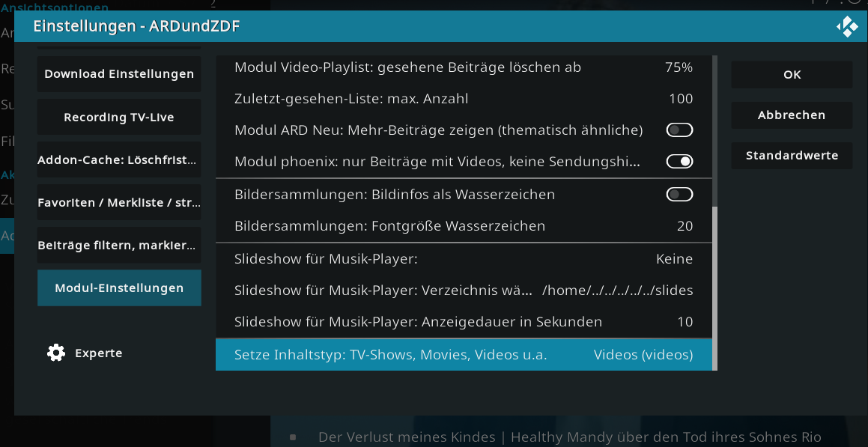868x447 pixels.
Task: Open Favoriten / Merkliste category
Action: click(119, 202)
